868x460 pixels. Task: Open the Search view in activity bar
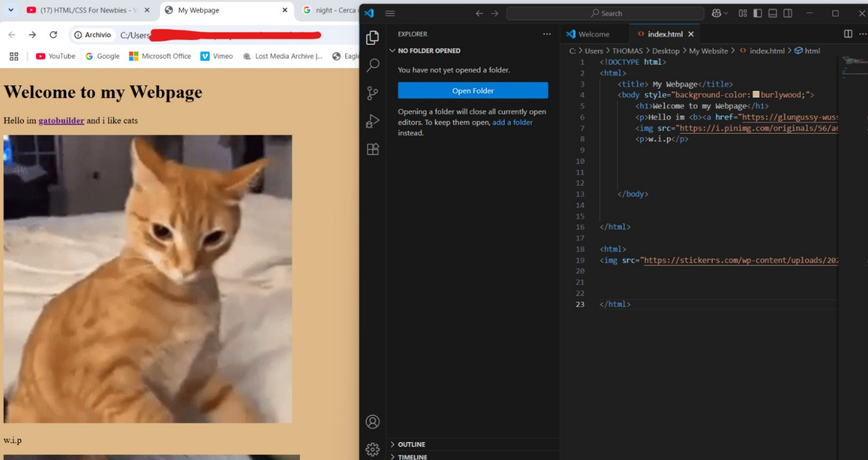pyautogui.click(x=372, y=65)
